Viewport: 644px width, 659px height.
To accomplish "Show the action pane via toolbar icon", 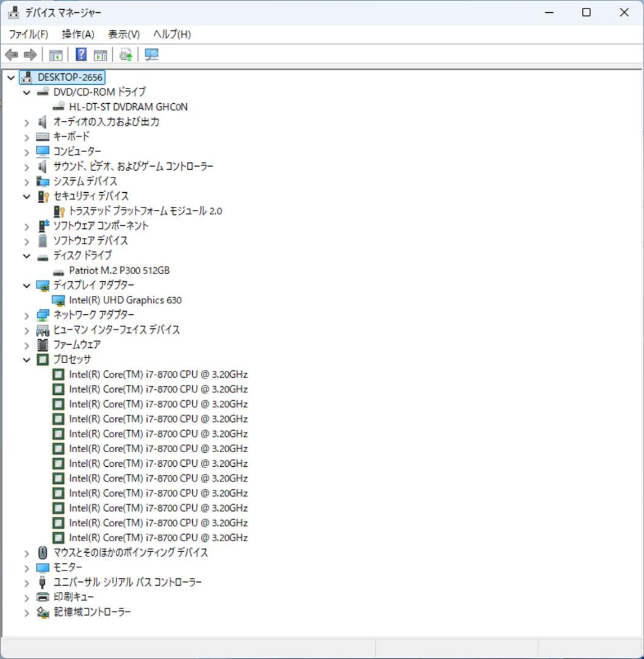I will pos(100,55).
